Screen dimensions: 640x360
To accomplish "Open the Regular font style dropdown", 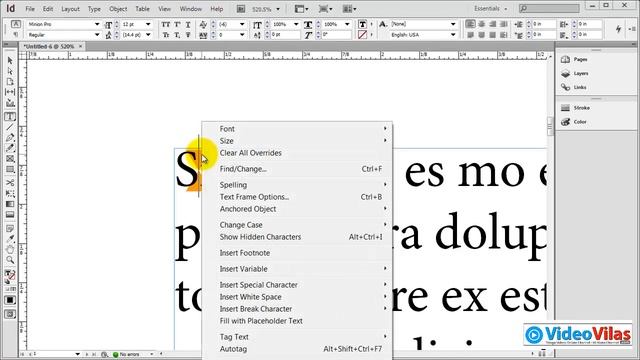I will point(97,35).
